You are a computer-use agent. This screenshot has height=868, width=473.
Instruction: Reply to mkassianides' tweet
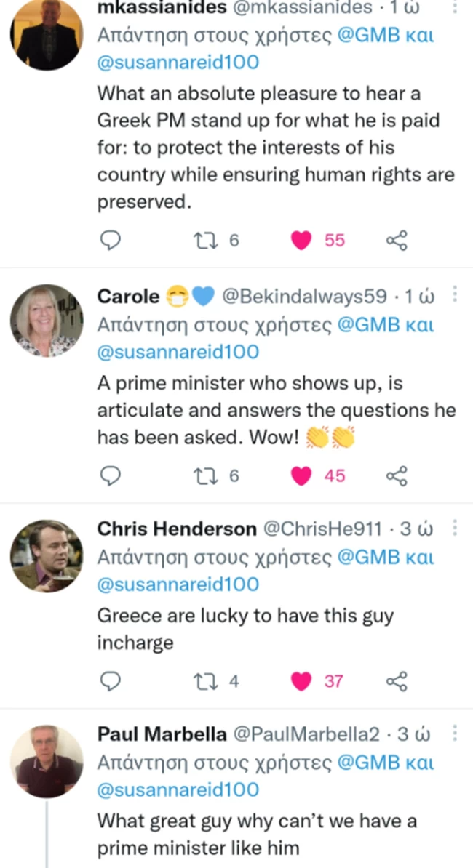(109, 240)
